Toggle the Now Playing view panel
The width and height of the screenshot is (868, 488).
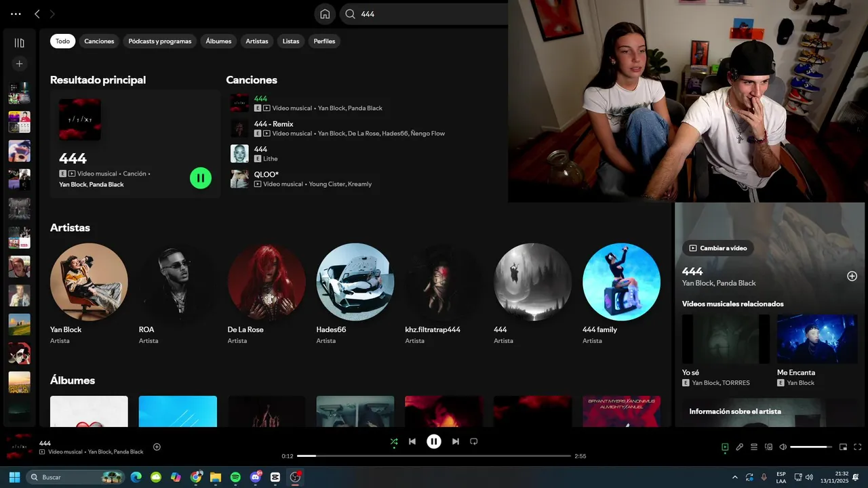[x=725, y=447]
